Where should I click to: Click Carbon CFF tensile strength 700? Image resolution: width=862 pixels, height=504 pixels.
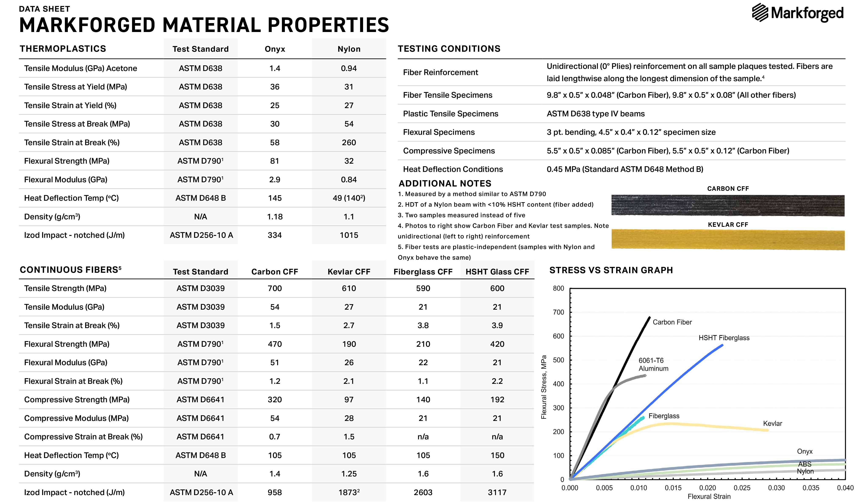point(275,288)
